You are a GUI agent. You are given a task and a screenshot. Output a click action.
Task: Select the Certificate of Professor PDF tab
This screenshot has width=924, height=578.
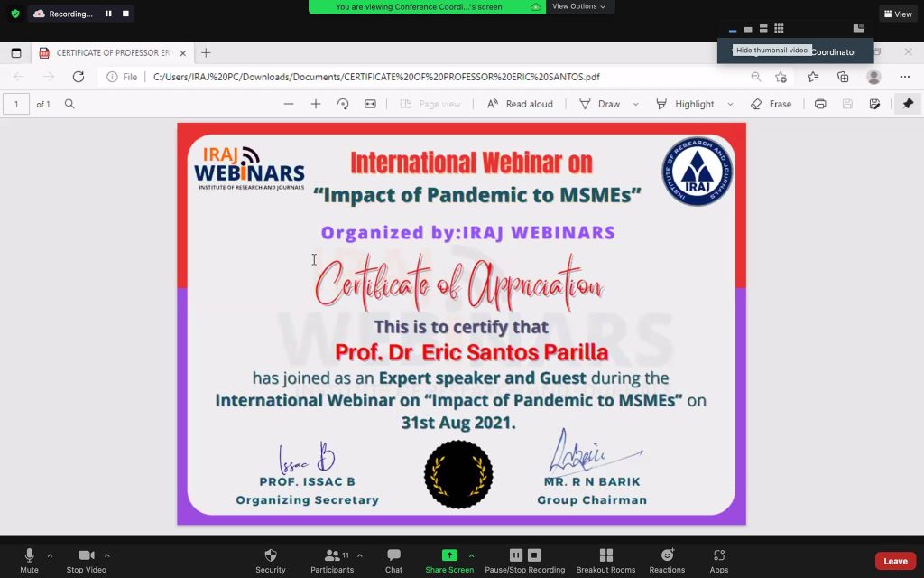(x=113, y=53)
